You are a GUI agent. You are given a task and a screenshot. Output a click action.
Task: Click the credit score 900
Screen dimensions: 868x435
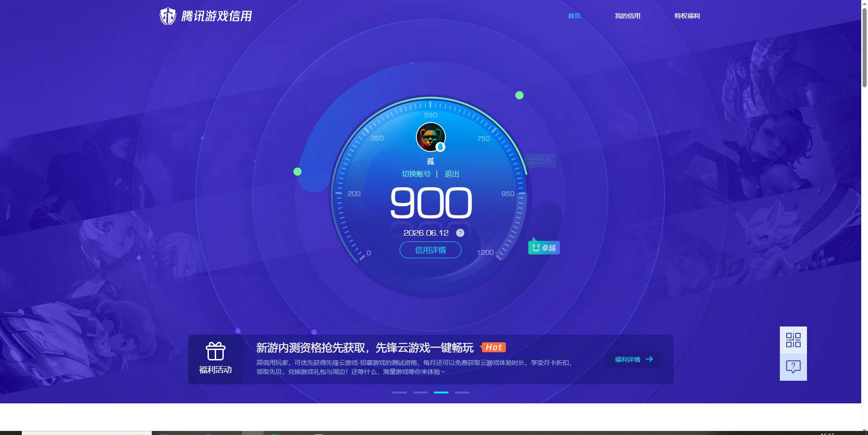point(431,203)
